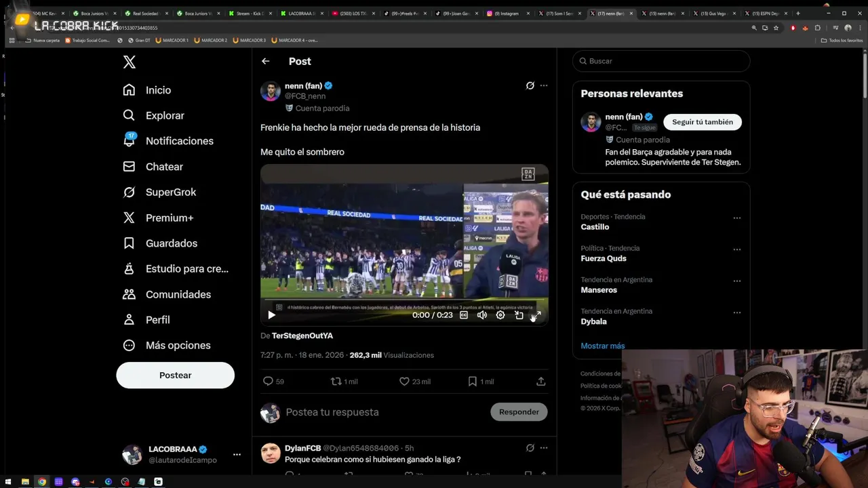This screenshot has width=868, height=488.
Task: Open video playback settings gear
Action: coord(500,314)
